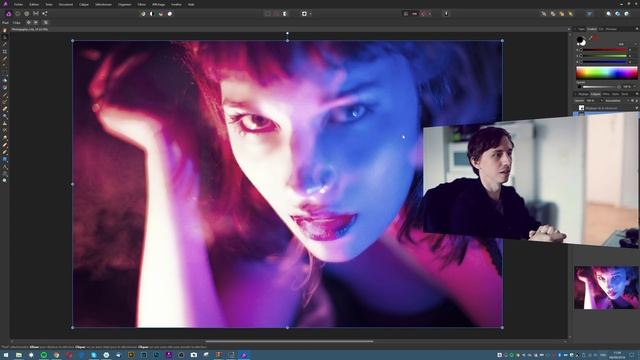
Task: Switch to the Liquify persona
Action: pyautogui.click(x=18, y=13)
